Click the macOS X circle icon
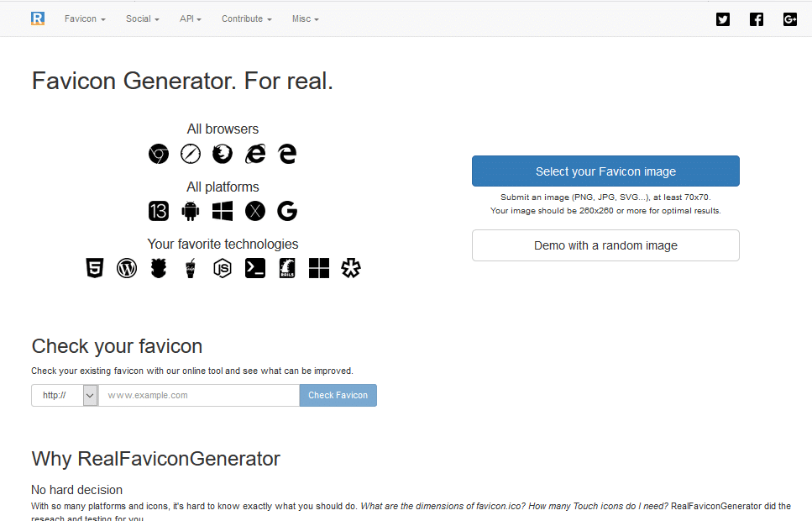Viewport: 812px width, 521px height. pos(254,211)
